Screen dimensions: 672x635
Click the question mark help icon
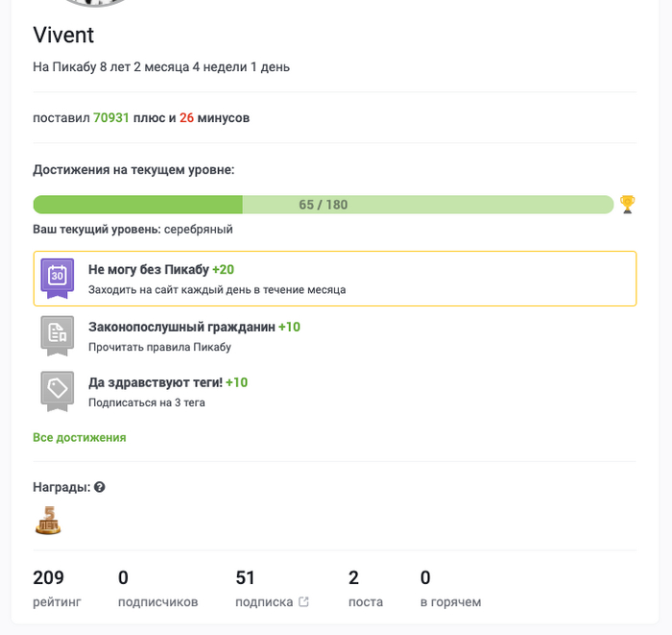(x=100, y=487)
